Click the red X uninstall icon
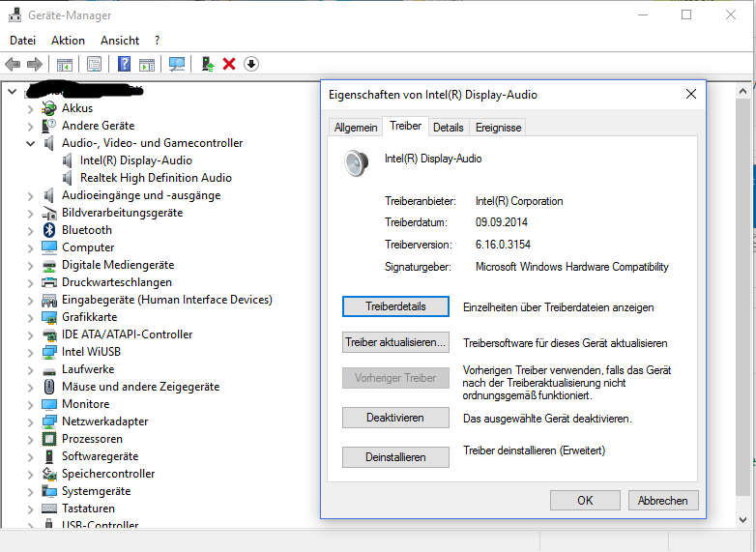Image resolution: width=756 pixels, height=552 pixels. pos(229,64)
